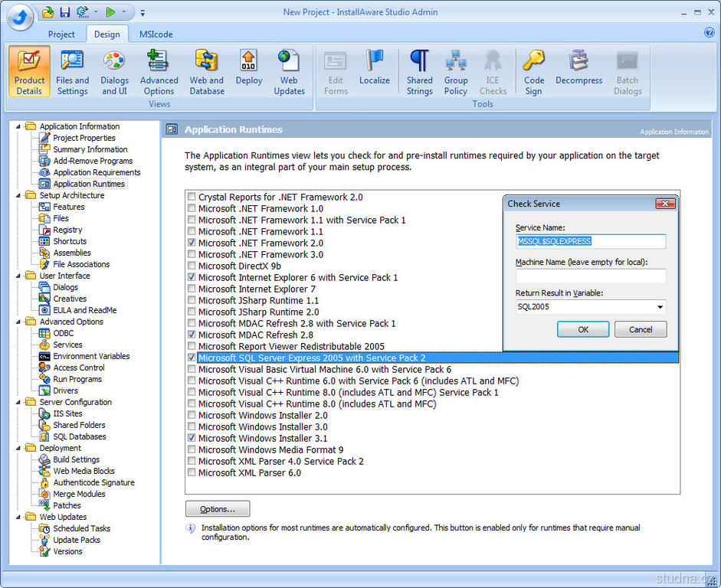Switch to the MSIcode tab

156,34
